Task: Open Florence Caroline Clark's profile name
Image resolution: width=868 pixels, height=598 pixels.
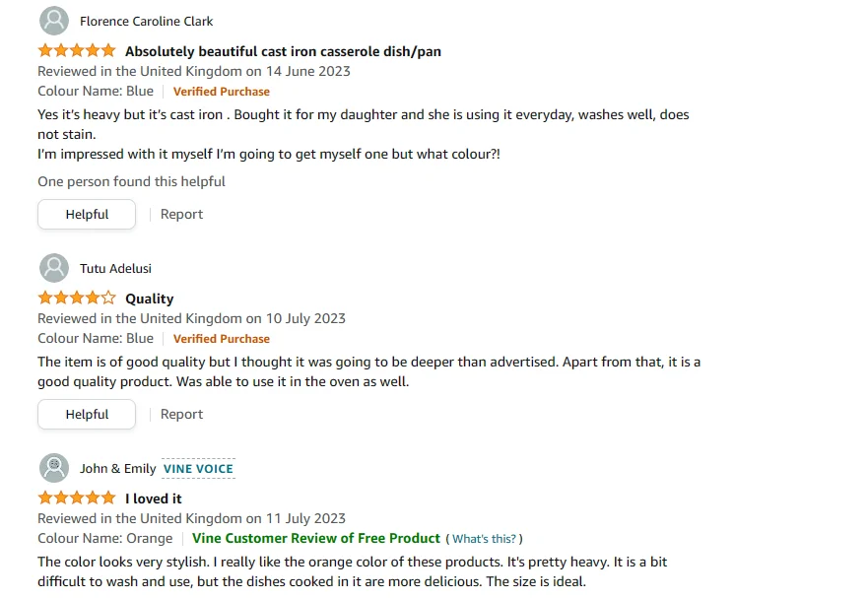Action: (146, 21)
